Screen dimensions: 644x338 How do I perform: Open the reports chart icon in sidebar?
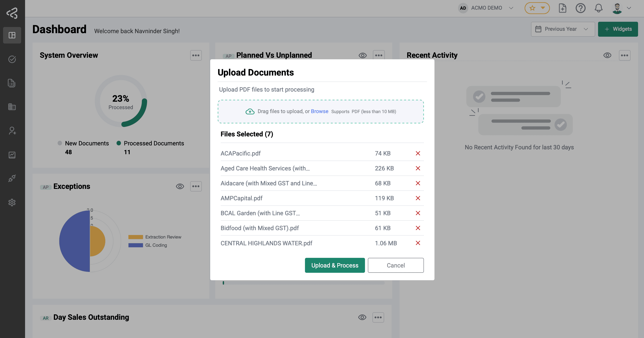(12, 155)
